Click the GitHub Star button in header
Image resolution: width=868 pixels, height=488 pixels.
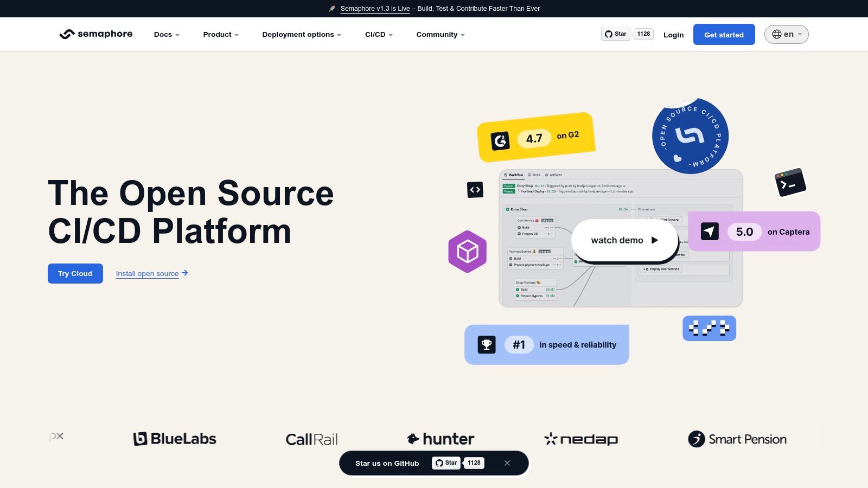pos(616,34)
